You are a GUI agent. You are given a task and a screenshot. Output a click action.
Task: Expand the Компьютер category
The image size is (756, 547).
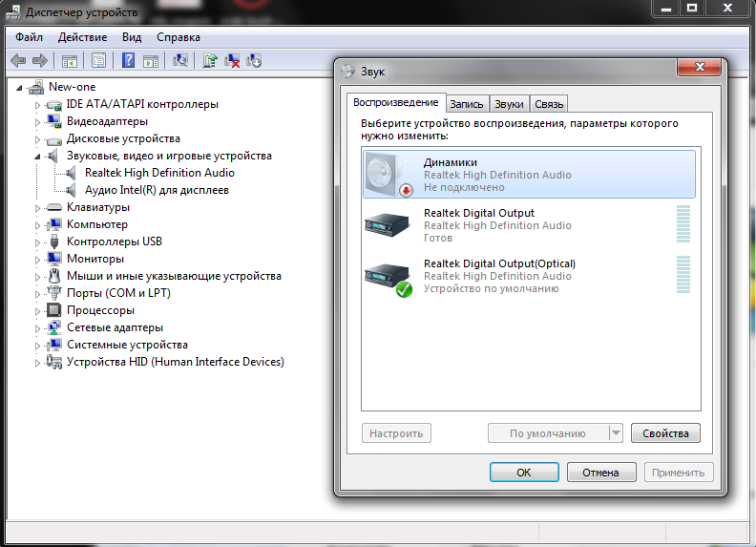click(37, 225)
